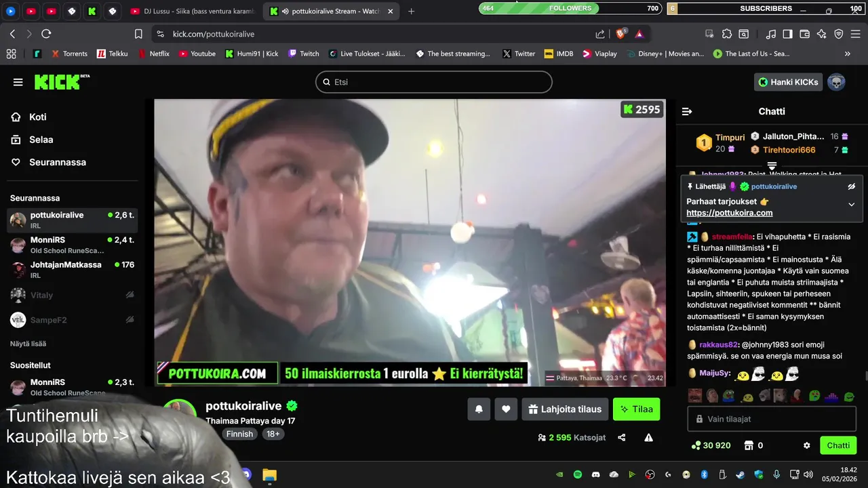Click the 30 920 channel points icon
868x488 pixels.
[x=695, y=445]
